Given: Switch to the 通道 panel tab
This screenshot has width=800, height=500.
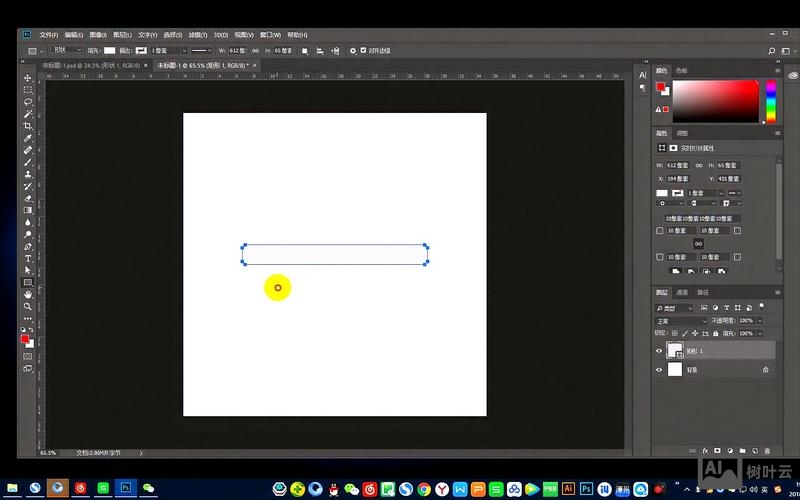Looking at the screenshot, I should (x=683, y=293).
